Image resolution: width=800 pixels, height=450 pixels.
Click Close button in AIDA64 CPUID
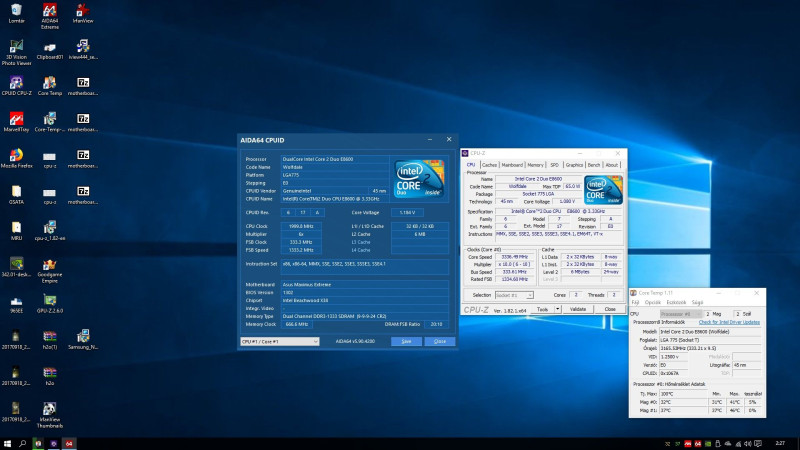[x=439, y=341]
